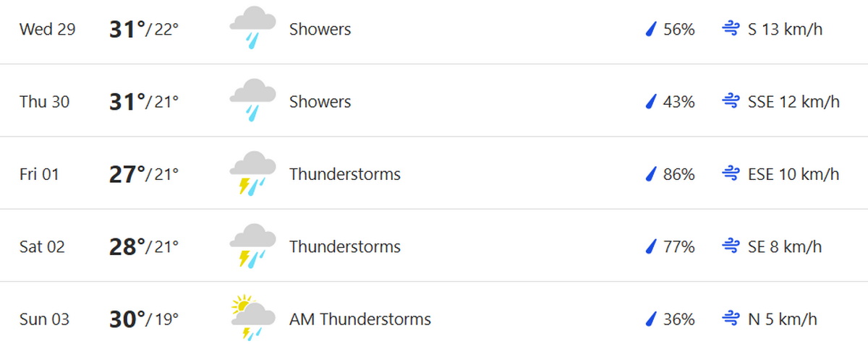The width and height of the screenshot is (868, 349).
Task: Expand the Thu 30 forecast row
Action: (434, 100)
